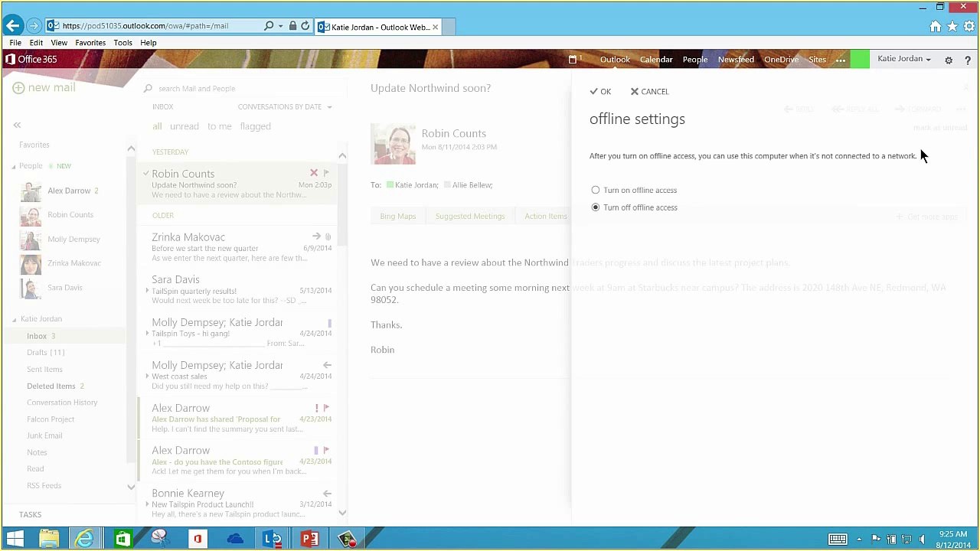Open the settings gear icon
This screenshot has width=980, height=551.
tap(949, 60)
